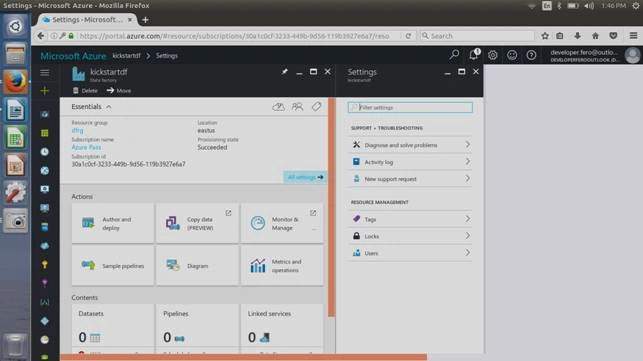
Task: Bookmark this page with star icon
Action: [545, 36]
